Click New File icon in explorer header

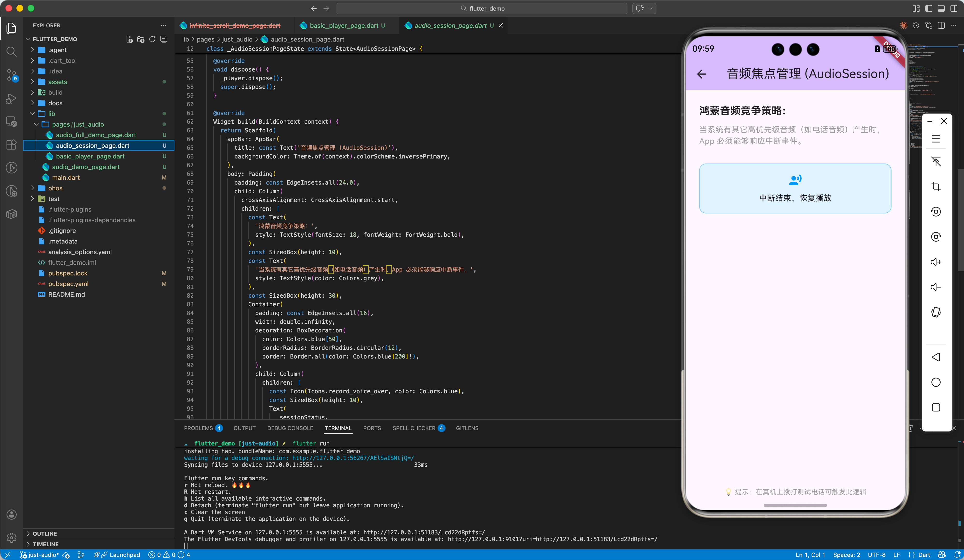[129, 39]
